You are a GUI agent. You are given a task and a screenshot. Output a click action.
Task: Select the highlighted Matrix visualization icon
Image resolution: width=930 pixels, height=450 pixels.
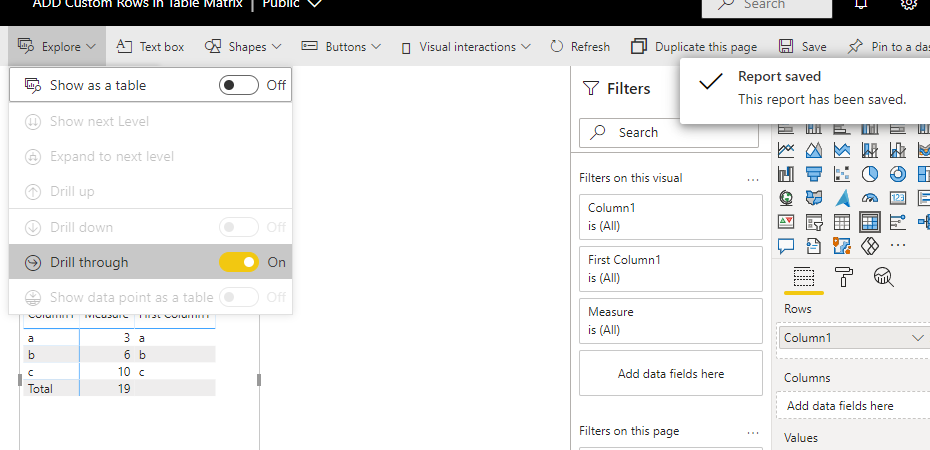click(870, 222)
